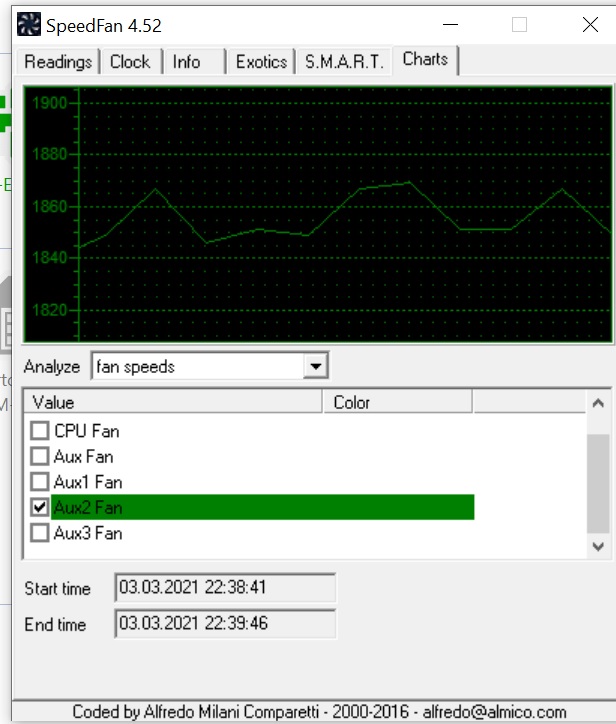Click the fan speeds combo box
This screenshot has height=724, width=616.
[x=210, y=366]
